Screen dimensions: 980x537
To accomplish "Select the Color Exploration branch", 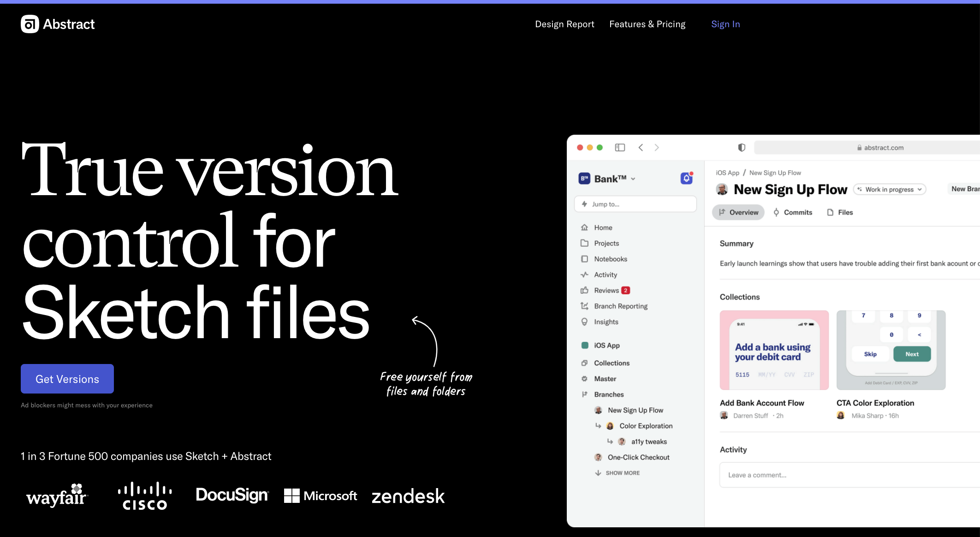I will coord(646,426).
